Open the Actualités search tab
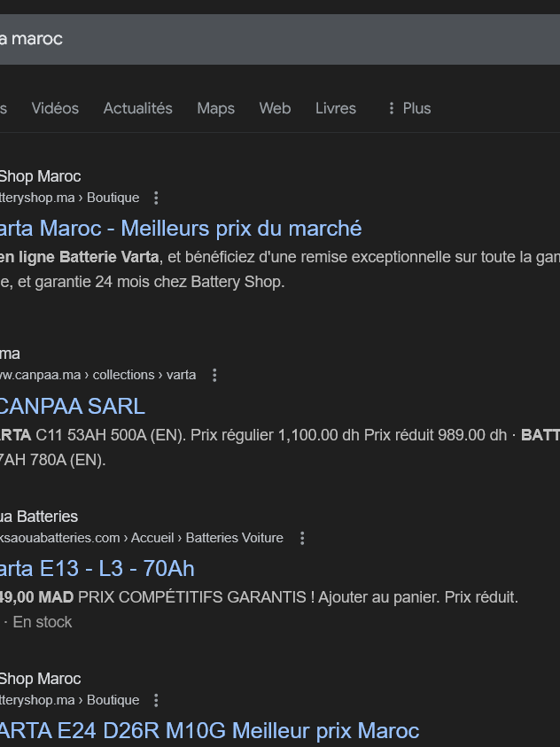The image size is (560, 747). 137,108
